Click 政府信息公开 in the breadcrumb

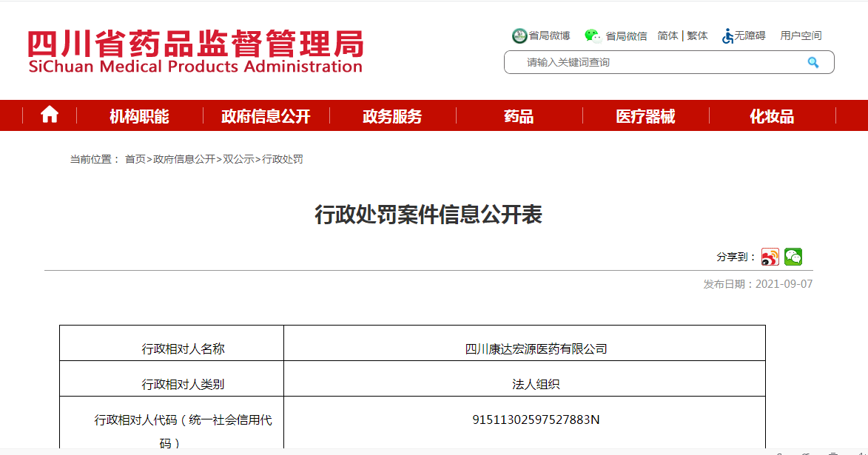point(184,159)
